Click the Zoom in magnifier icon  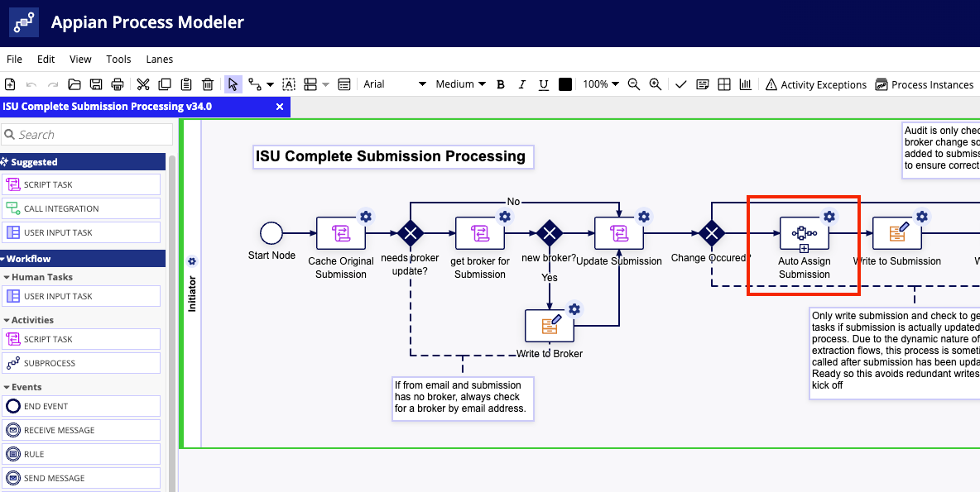[655, 84]
